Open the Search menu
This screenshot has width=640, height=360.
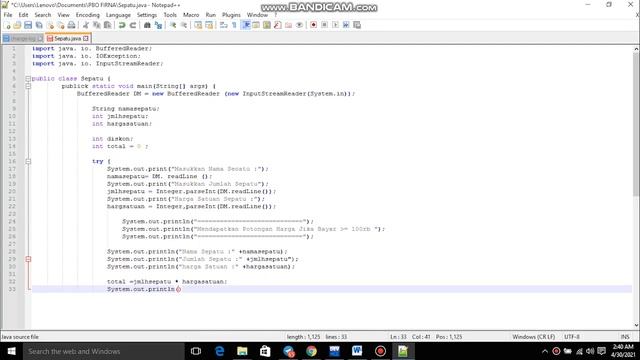42,15
